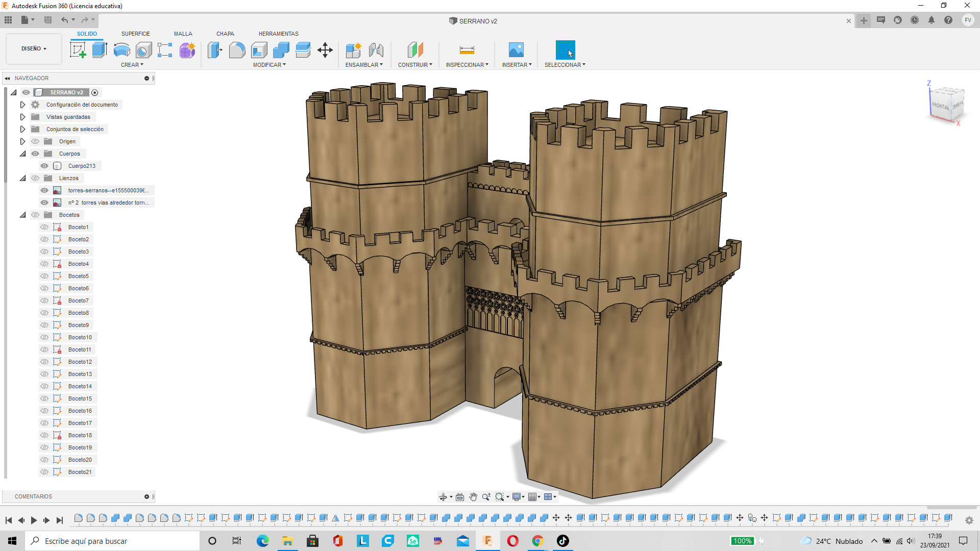Click the Extrude tool icon

point(100,50)
